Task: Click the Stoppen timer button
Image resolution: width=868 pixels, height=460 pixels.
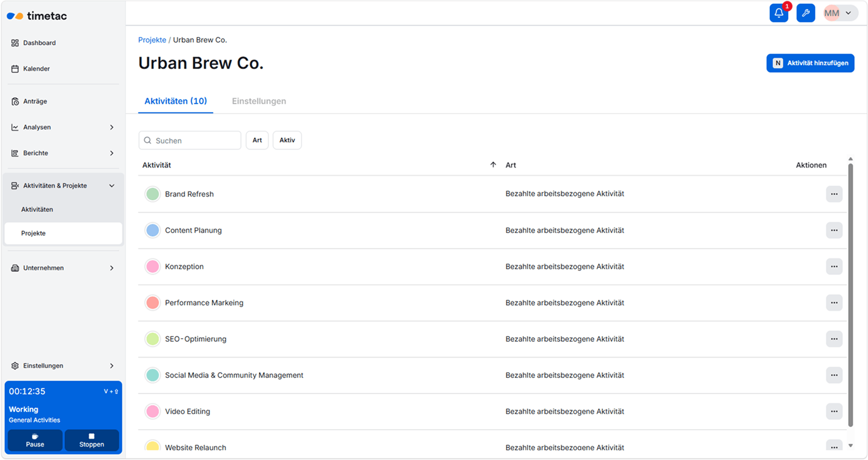Action: pyautogui.click(x=92, y=440)
